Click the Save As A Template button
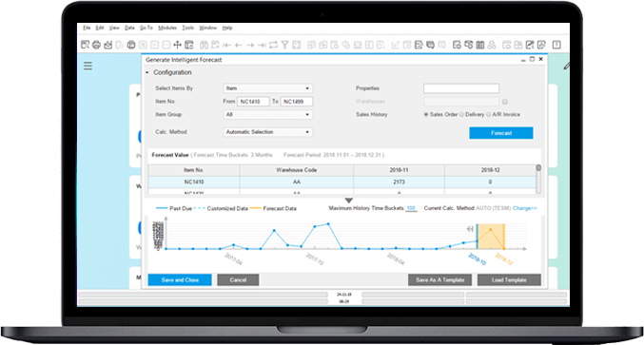This screenshot has height=345, width=644. 439,279
